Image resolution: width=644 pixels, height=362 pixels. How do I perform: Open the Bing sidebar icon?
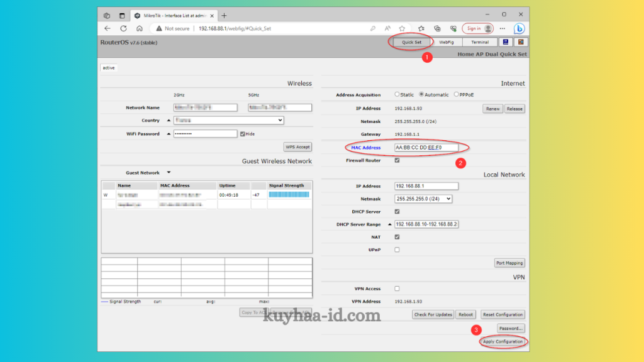click(x=519, y=28)
